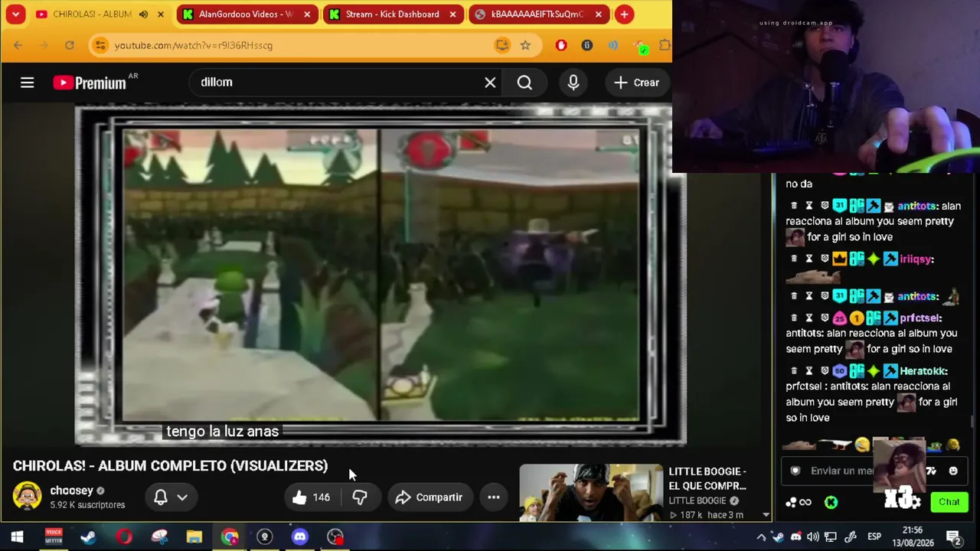The image size is (980, 551).
Task: Open the volume control in system tray
Action: click(813, 536)
